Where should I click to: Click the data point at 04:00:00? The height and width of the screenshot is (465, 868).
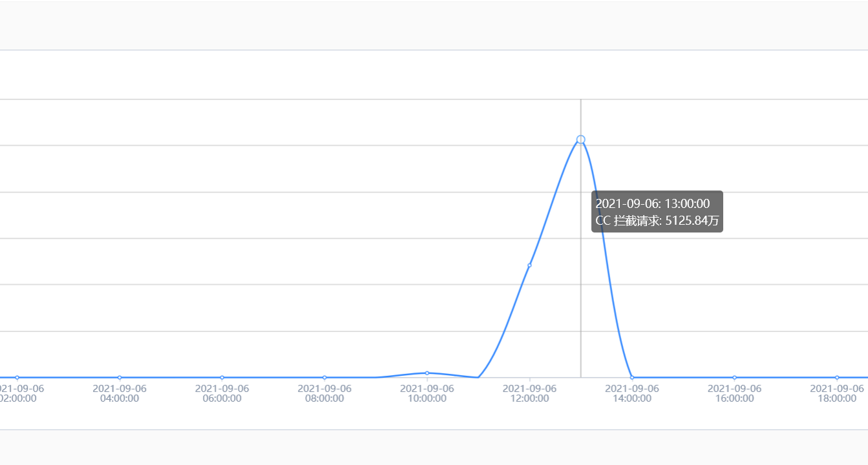pyautogui.click(x=120, y=378)
